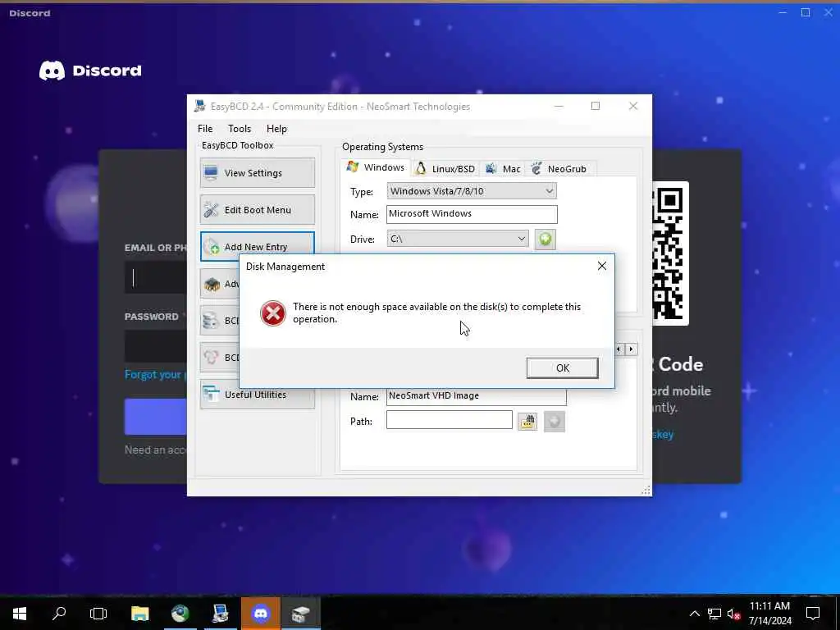
Task: Click the network tray icon
Action: 714,614
